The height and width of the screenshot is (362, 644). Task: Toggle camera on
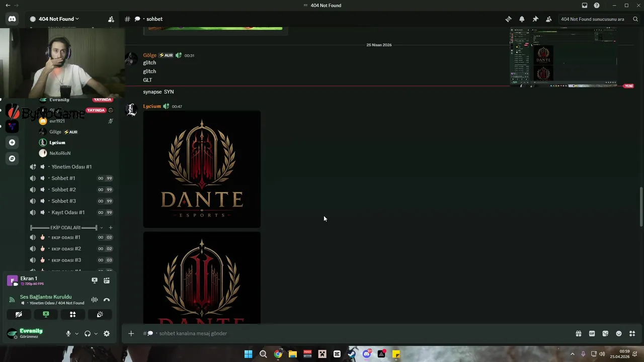19,315
